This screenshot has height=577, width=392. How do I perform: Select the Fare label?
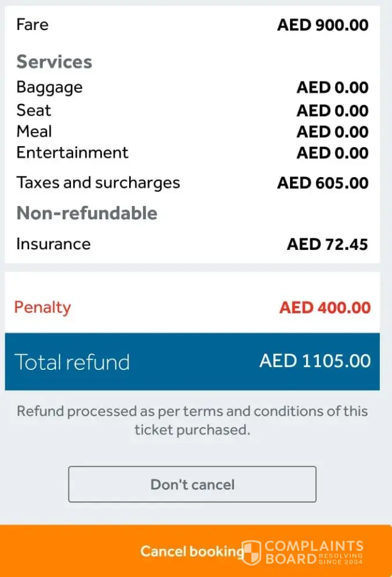32,24
